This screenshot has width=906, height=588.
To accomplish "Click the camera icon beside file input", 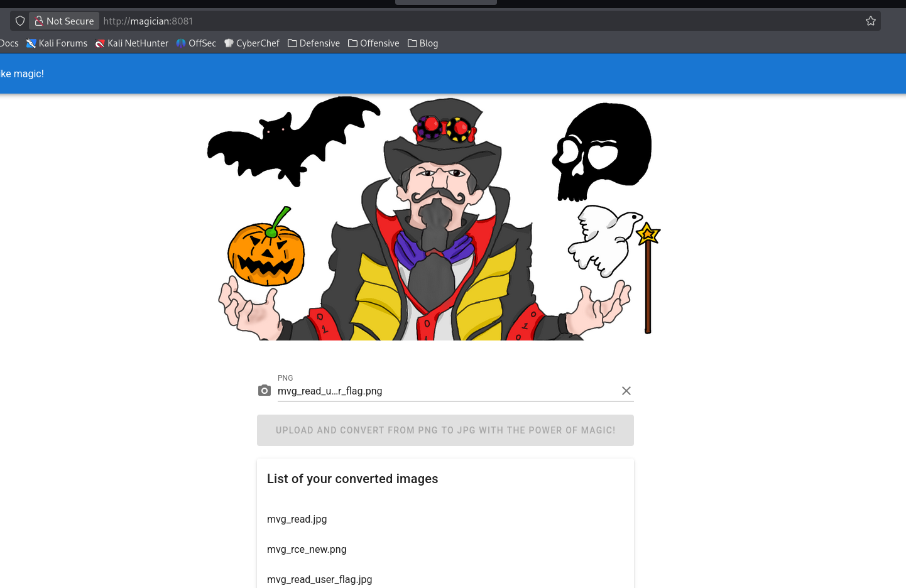I will 265,391.
